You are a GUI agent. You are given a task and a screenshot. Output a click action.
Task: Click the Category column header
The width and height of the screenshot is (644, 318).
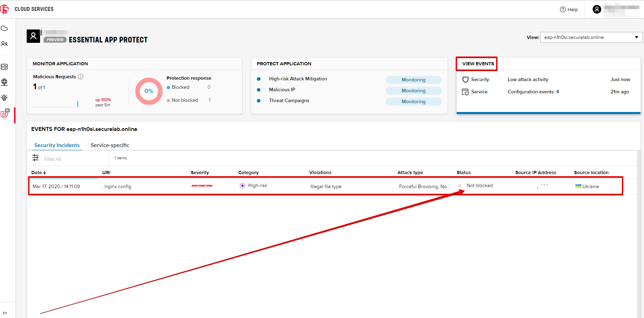tap(248, 173)
